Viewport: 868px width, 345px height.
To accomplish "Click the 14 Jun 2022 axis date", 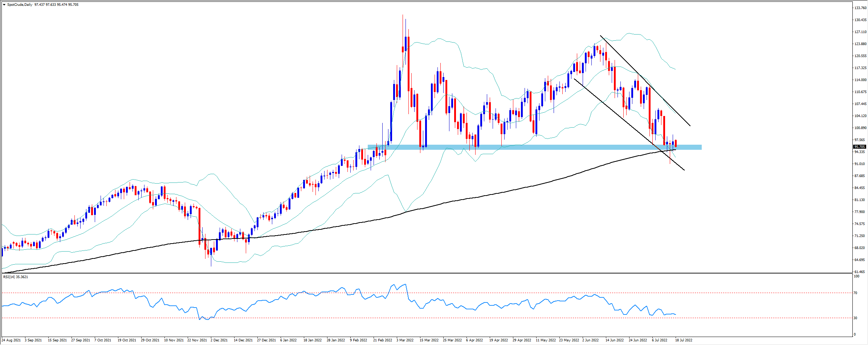I will (615, 340).
